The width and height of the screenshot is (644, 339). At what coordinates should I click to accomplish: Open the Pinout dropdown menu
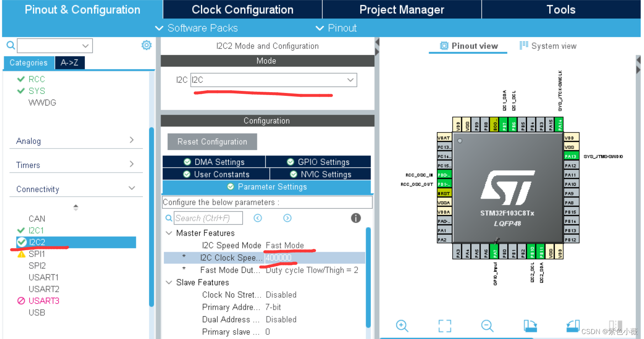pos(336,28)
